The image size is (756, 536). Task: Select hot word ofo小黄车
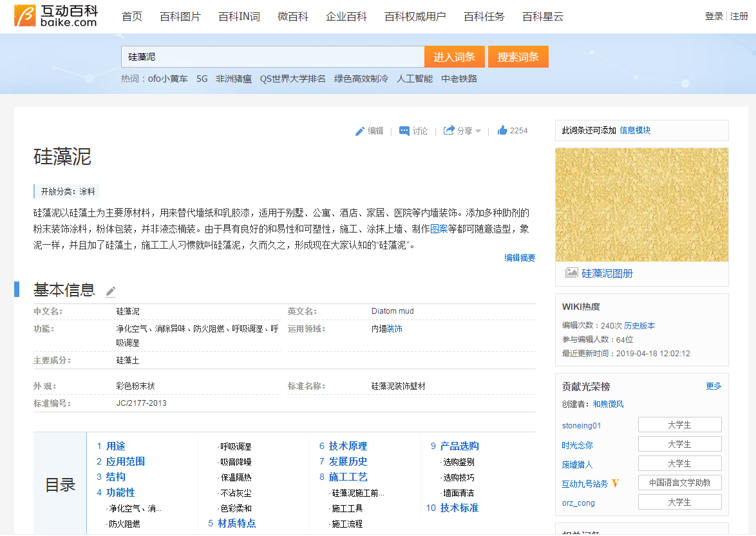(168, 79)
